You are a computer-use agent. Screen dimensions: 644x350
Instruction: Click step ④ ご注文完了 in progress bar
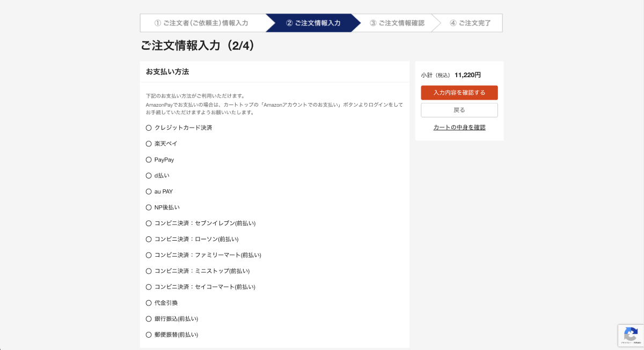471,23
